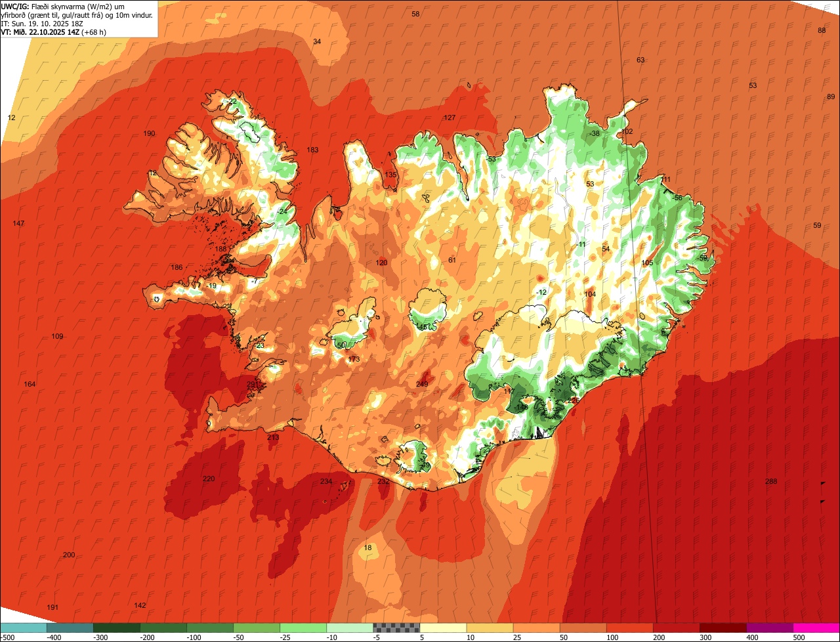Click the legend label -500
840x642 pixels.
click(x=7, y=637)
